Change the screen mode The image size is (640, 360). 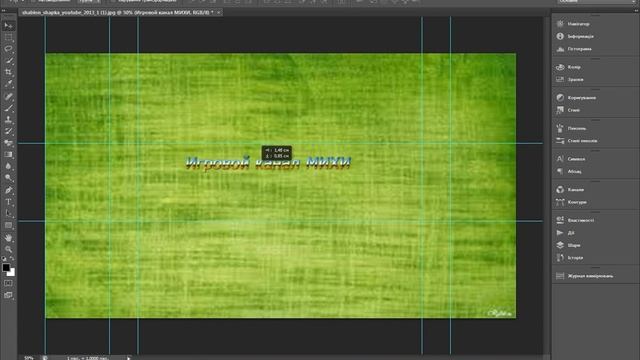coord(8,295)
